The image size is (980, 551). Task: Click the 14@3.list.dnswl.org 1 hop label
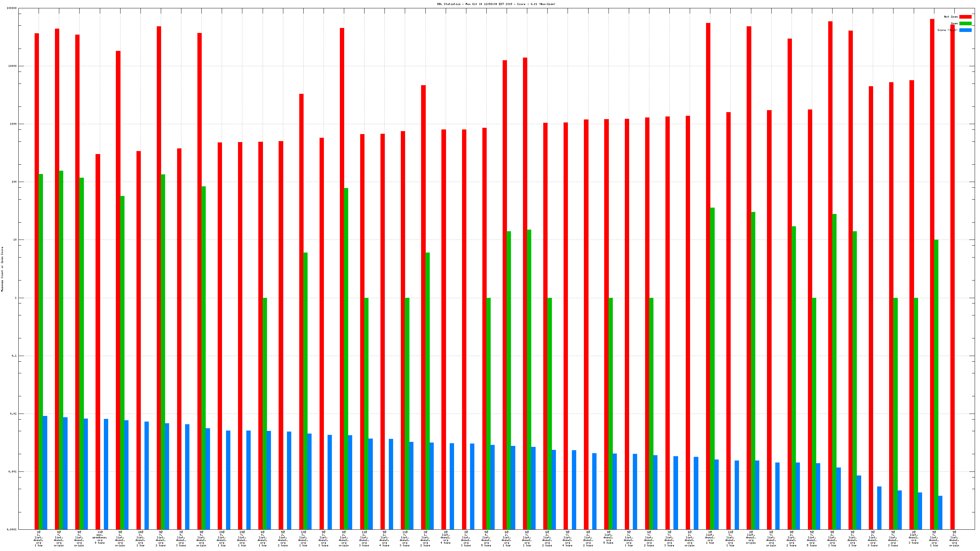(140, 538)
